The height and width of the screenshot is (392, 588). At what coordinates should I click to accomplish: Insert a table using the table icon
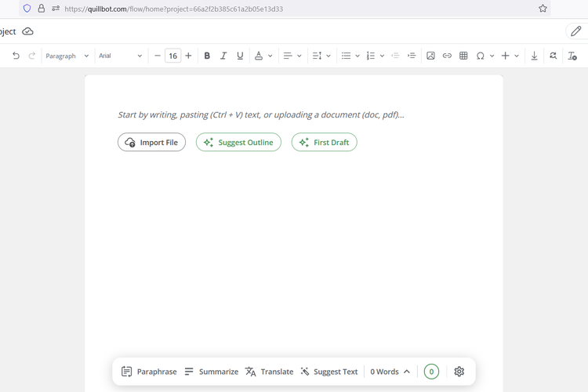(463, 56)
